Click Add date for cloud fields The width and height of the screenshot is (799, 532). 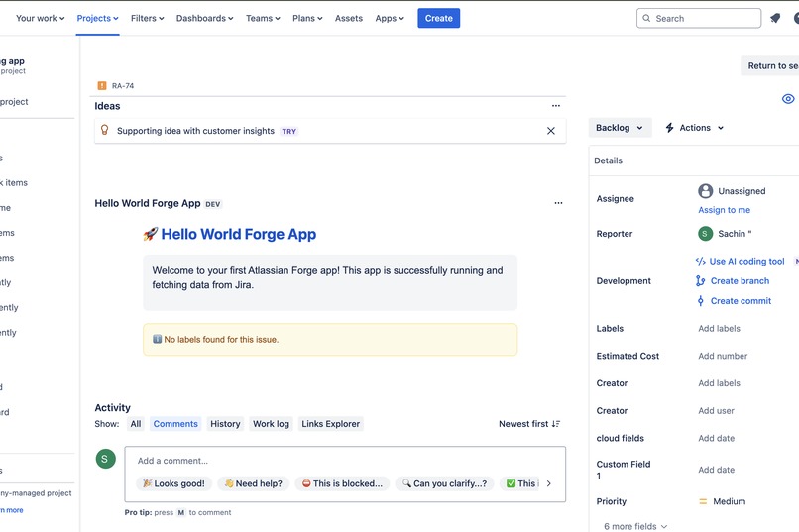click(716, 438)
